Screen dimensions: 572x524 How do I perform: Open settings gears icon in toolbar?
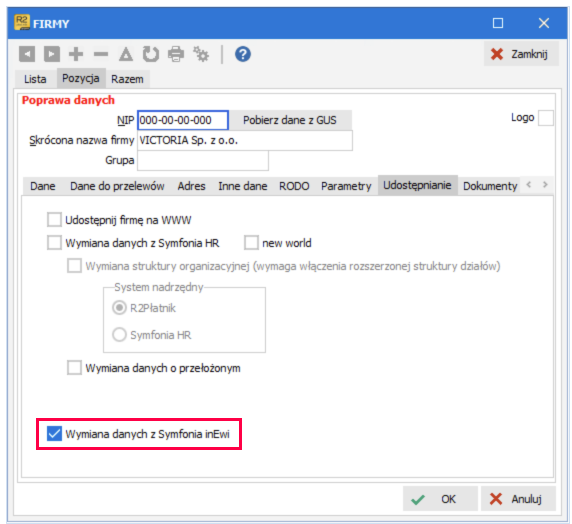(x=201, y=54)
